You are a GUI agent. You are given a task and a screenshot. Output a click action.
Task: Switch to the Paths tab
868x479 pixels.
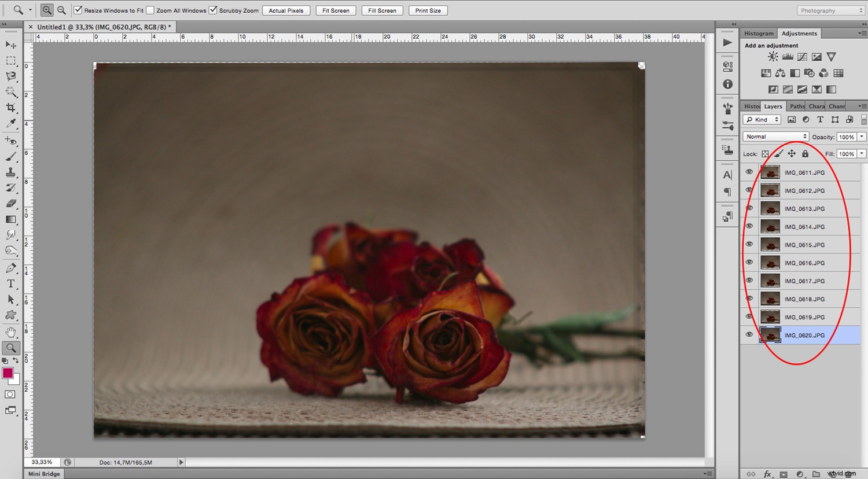pos(796,106)
